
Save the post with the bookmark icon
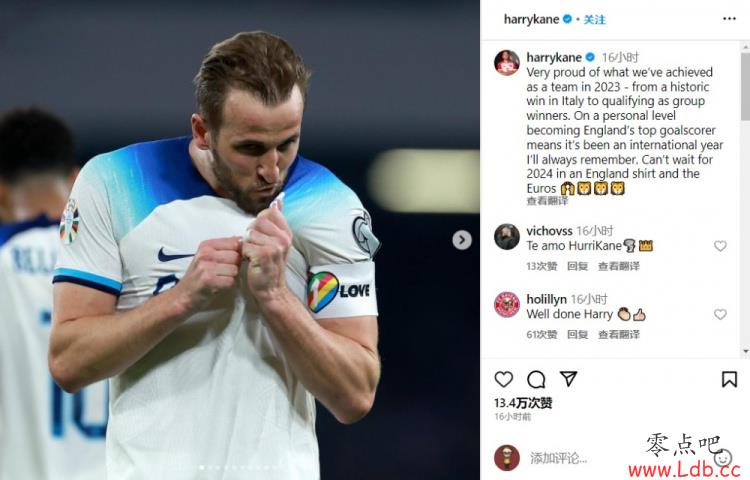[729, 379]
